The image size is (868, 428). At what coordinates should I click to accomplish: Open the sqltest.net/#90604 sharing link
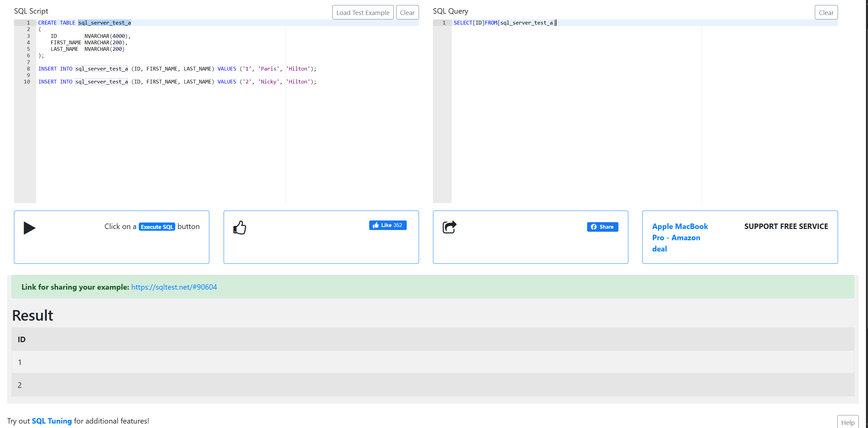click(x=174, y=287)
